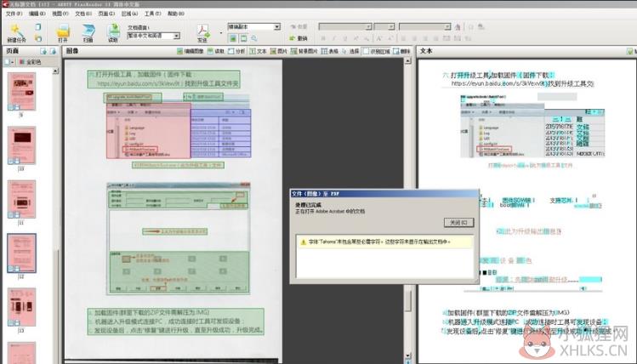
Task: Click the second layout view icon under format dropdown
Action: (x=243, y=38)
